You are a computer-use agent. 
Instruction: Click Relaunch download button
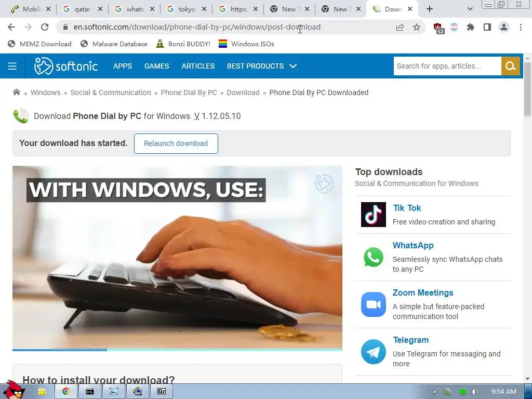point(176,143)
